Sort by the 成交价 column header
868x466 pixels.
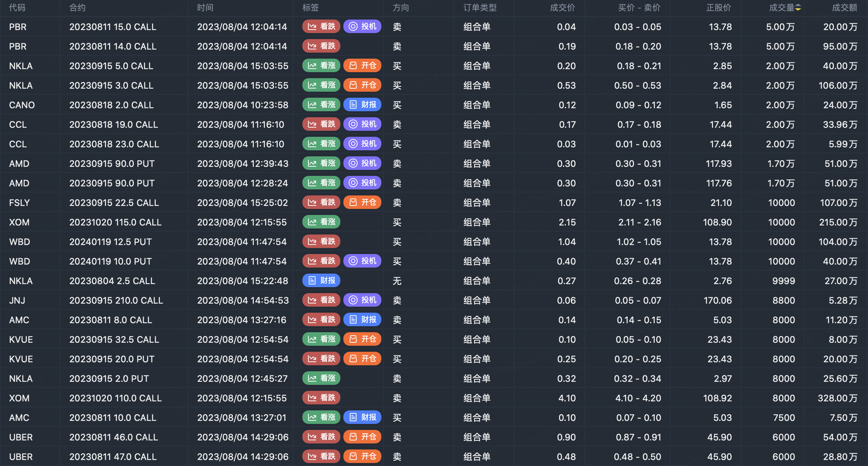(562, 8)
